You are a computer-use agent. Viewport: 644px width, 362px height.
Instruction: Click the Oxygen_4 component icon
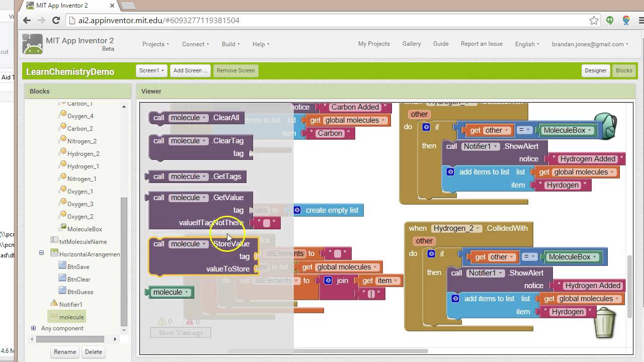[63, 115]
